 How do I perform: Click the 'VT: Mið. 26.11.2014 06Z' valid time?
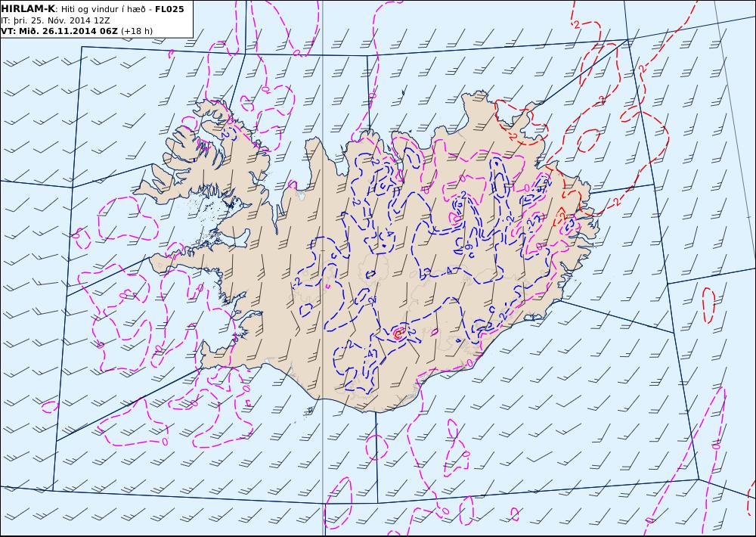click(x=59, y=31)
